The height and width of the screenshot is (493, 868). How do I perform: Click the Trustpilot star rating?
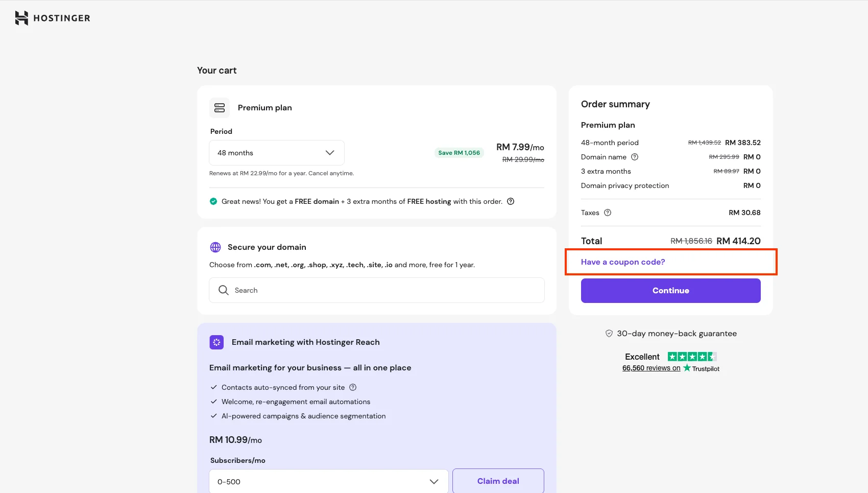tap(692, 357)
